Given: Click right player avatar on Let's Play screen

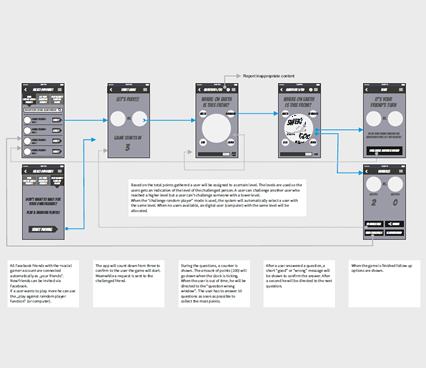Looking at the screenshot, I should click(x=139, y=119).
